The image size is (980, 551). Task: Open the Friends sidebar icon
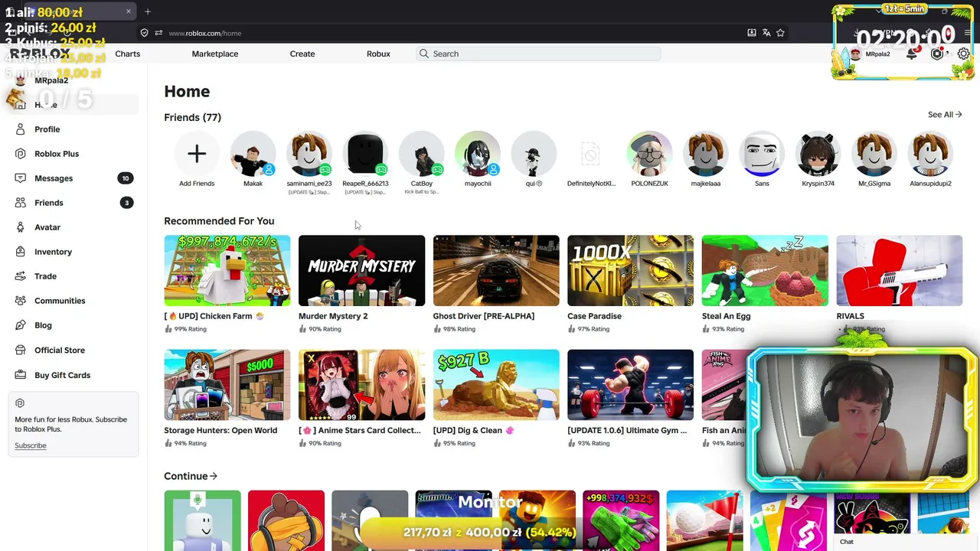(x=21, y=203)
